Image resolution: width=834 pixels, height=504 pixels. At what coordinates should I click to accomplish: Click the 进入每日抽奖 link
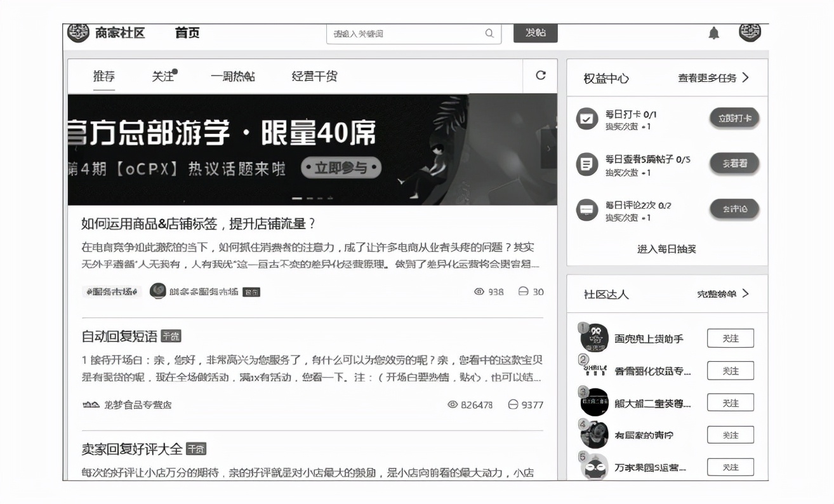pyautogui.click(x=668, y=248)
